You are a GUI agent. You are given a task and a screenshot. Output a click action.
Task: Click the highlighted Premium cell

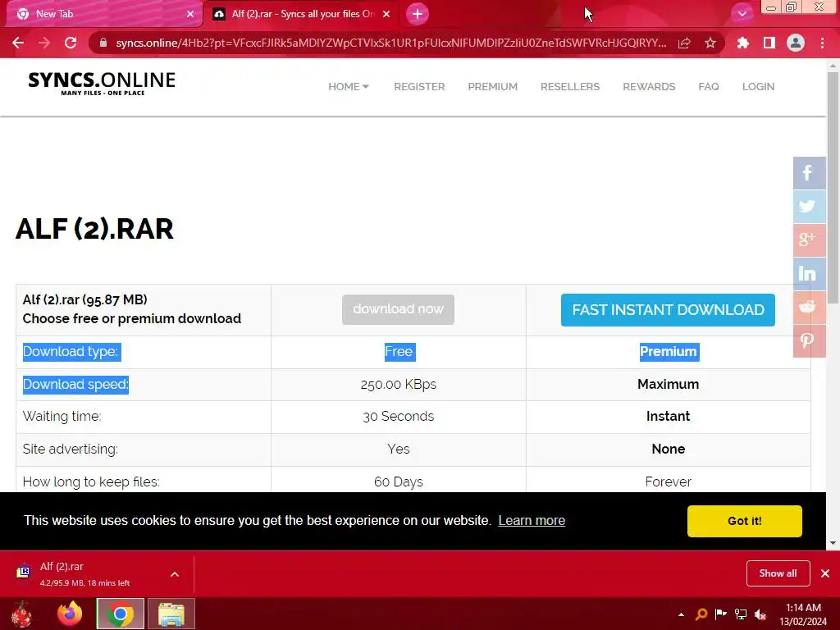(669, 351)
